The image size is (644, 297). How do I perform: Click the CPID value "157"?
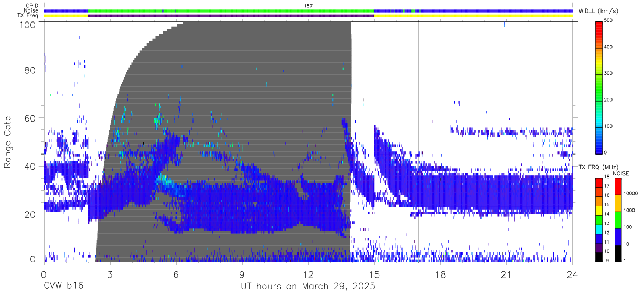coord(308,6)
